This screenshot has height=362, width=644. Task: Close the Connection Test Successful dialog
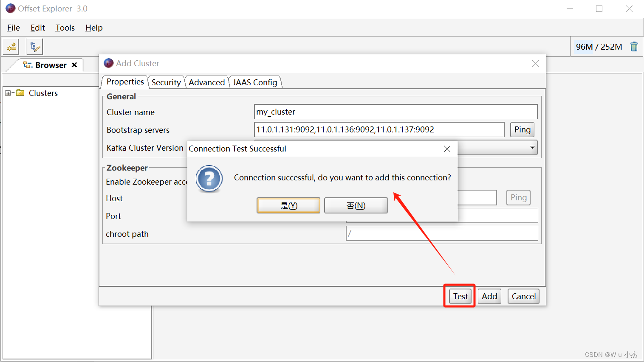coord(447,149)
